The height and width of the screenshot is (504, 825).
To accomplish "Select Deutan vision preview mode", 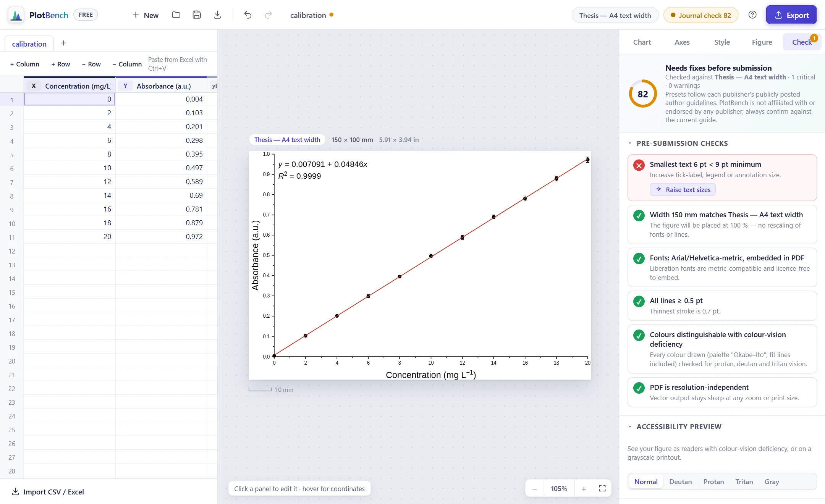I will pos(680,482).
